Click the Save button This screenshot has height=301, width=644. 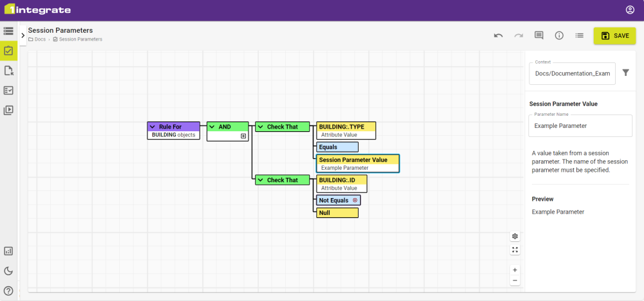pyautogui.click(x=614, y=36)
